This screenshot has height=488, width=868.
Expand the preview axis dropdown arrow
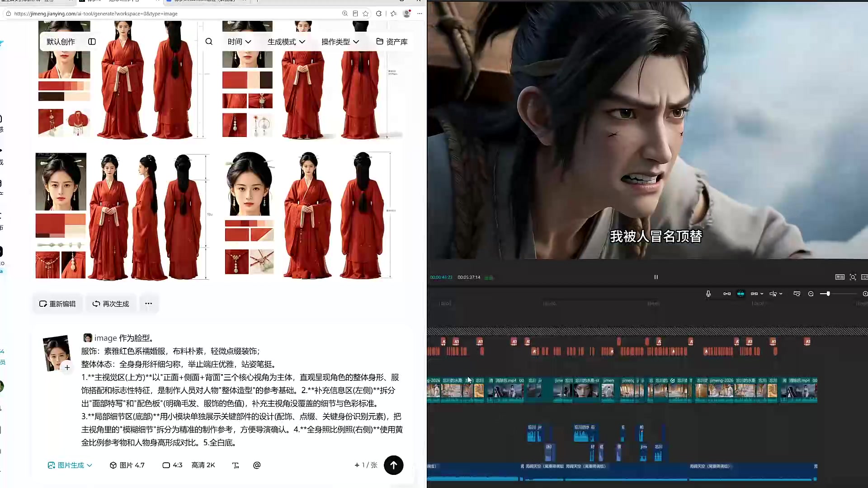click(781, 294)
